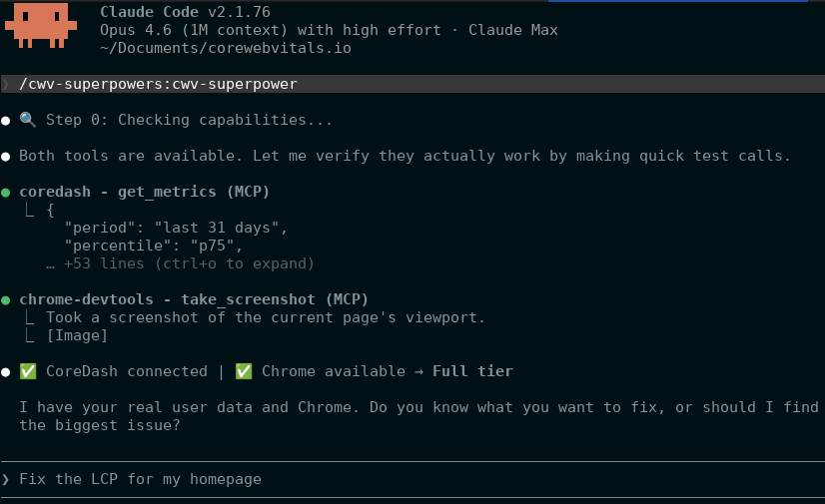Click the prompt chevron before the /cwv-superpowers command
Screen dimensions: 825x504
point(6,85)
